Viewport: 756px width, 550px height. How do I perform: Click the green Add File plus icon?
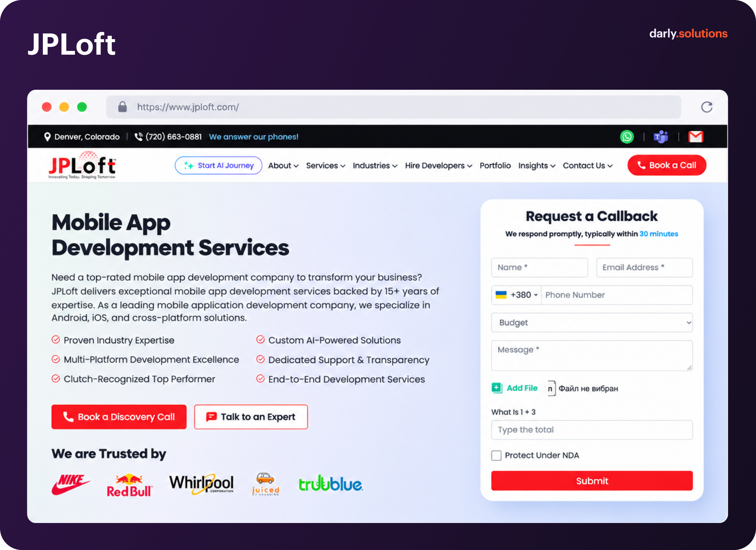(x=496, y=388)
